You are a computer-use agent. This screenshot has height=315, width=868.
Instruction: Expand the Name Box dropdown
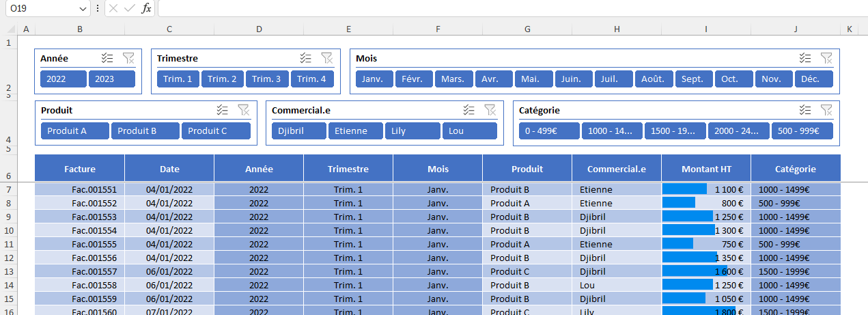click(83, 8)
